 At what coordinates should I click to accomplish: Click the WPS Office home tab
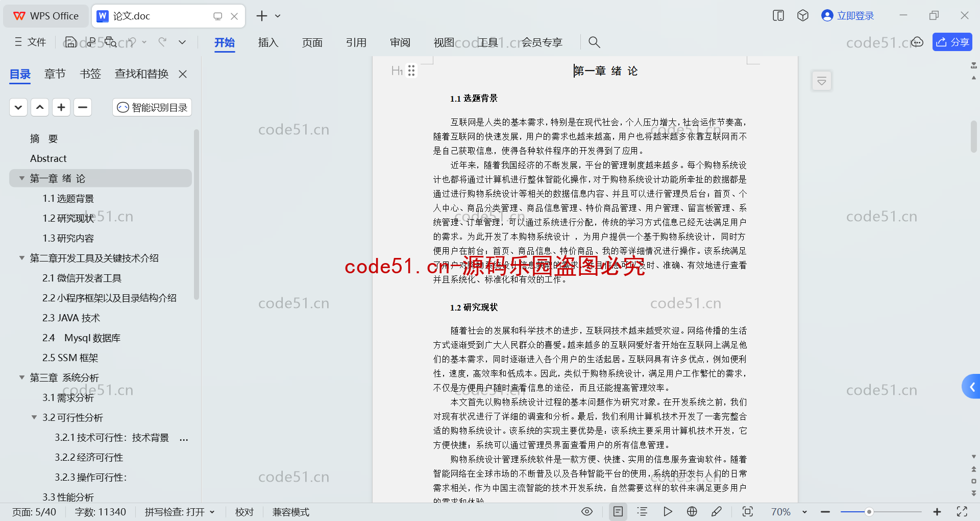click(46, 16)
